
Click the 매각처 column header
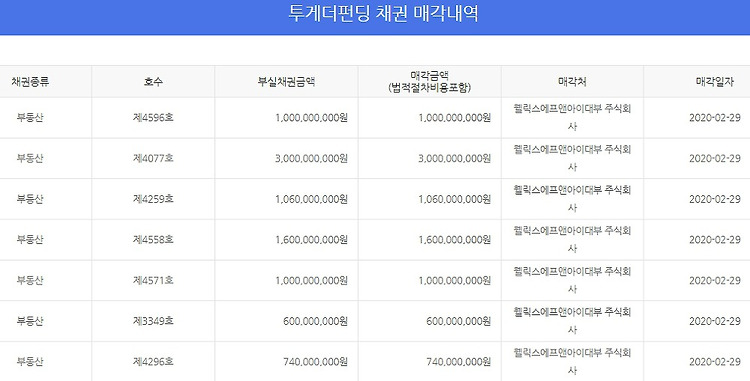point(572,82)
